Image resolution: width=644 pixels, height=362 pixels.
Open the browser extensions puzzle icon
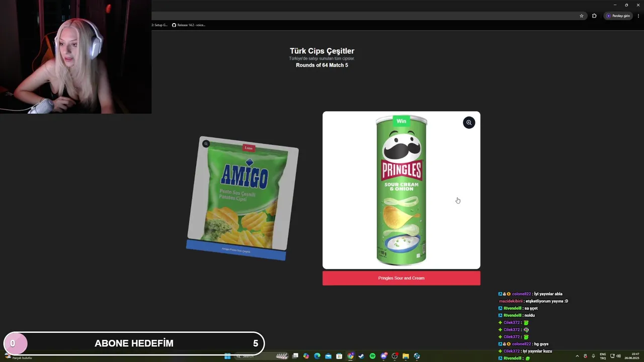pyautogui.click(x=594, y=16)
